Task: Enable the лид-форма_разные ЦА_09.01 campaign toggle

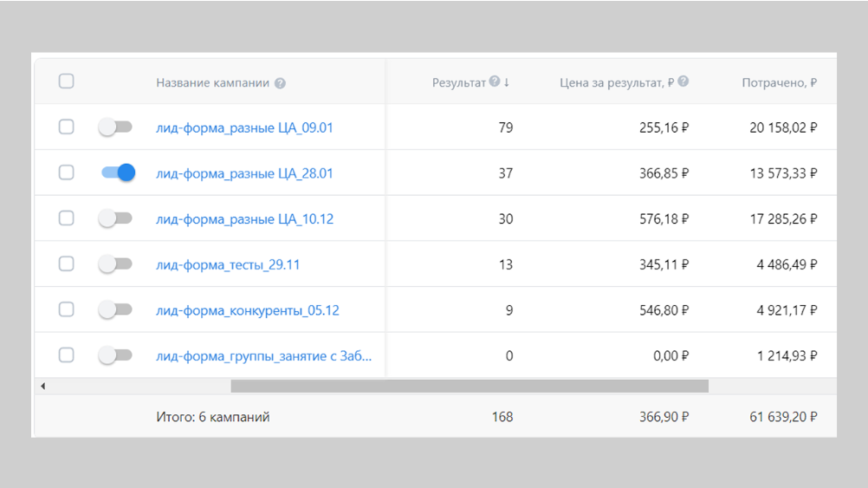Action: [115, 127]
